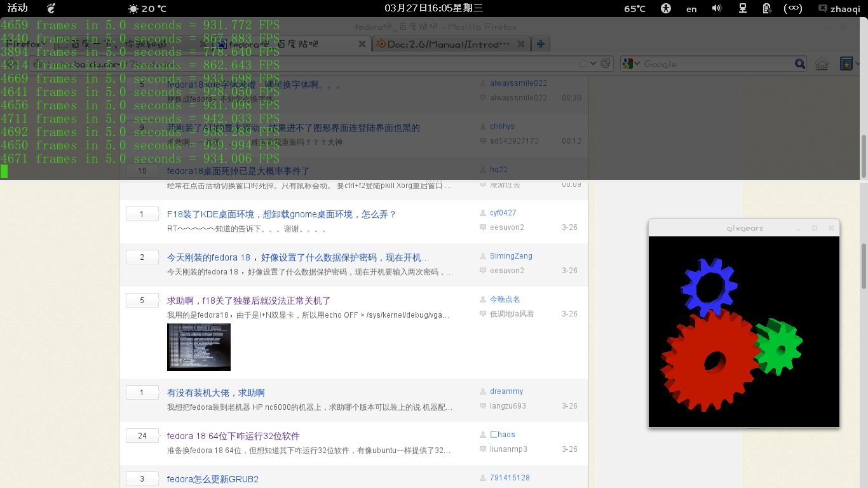Screen dimensions: 868x488
Task: Open the Google search engine dropdown
Action: [x=631, y=64]
